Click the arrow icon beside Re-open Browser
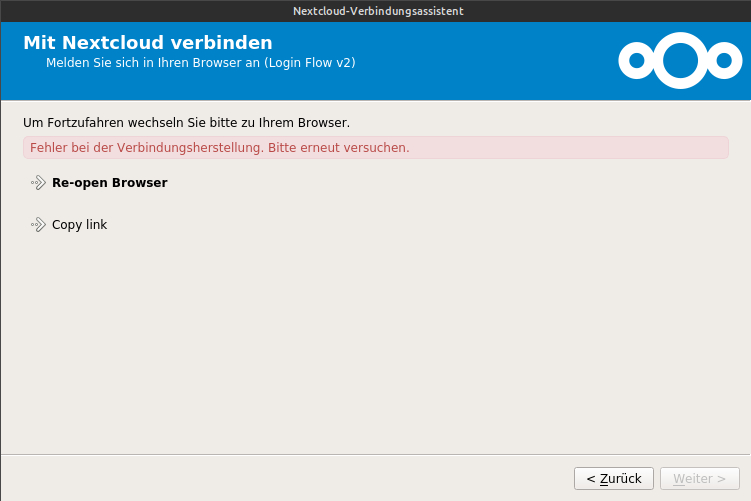This screenshot has width=751, height=501. coord(38,182)
